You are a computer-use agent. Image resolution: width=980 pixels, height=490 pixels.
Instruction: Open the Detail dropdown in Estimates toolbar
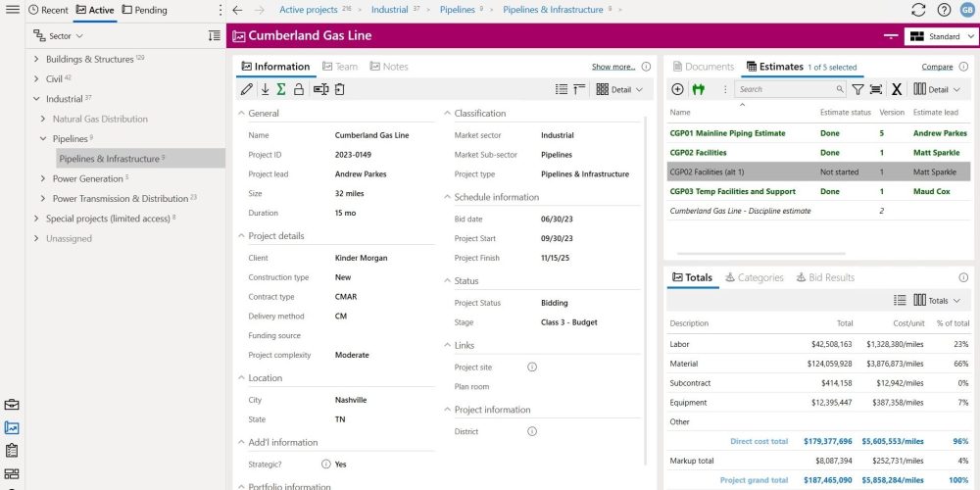click(936, 89)
